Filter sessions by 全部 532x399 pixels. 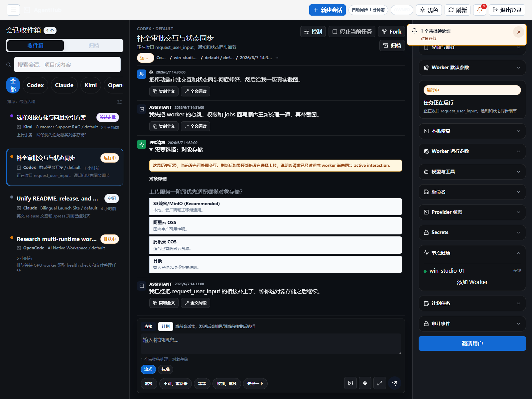tap(13, 85)
